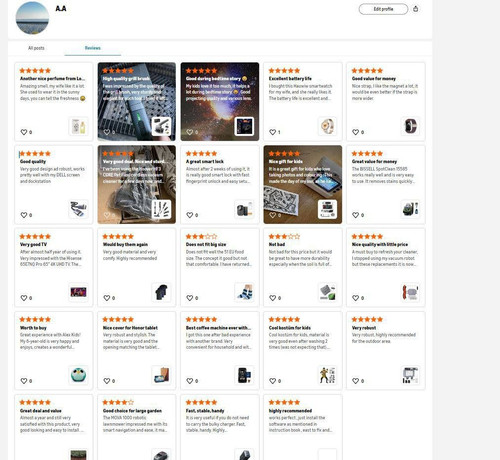Like the 'Very robust' review
Screen dimensions: 500x460
click(356, 381)
